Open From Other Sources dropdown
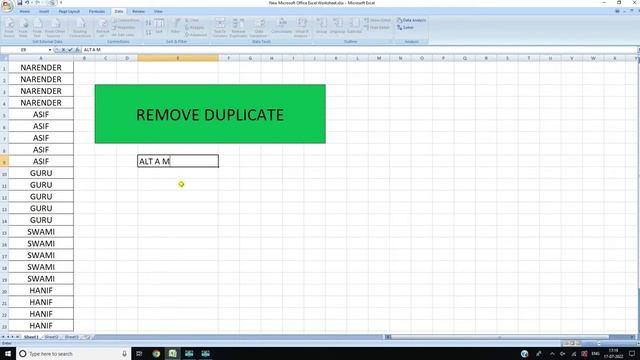Screen dimensions: 640x360 [55, 28]
